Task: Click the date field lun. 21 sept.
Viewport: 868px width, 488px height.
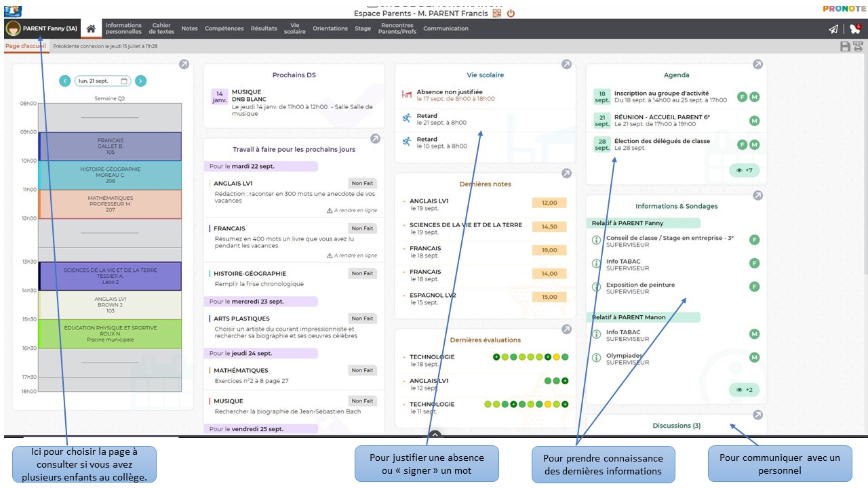Action: [102, 81]
